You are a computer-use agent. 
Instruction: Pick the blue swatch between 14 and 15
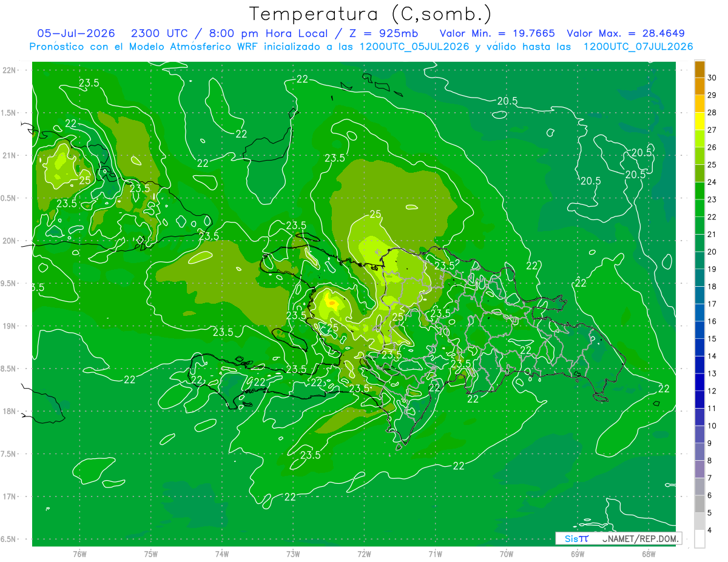pyautogui.click(x=699, y=347)
